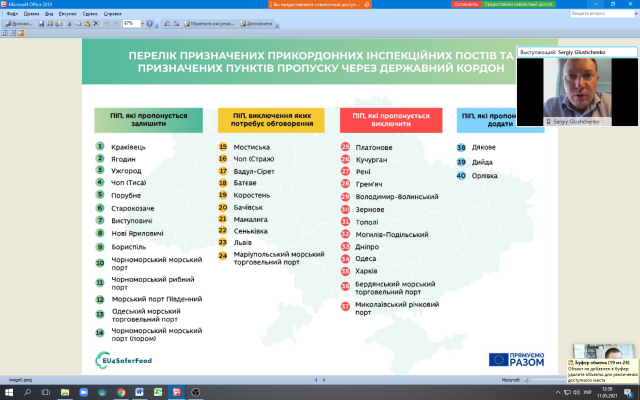The height and width of the screenshot is (400, 640).
Task: Click the AutoCorrect (Автозамена) button
Action: click(x=256, y=24)
